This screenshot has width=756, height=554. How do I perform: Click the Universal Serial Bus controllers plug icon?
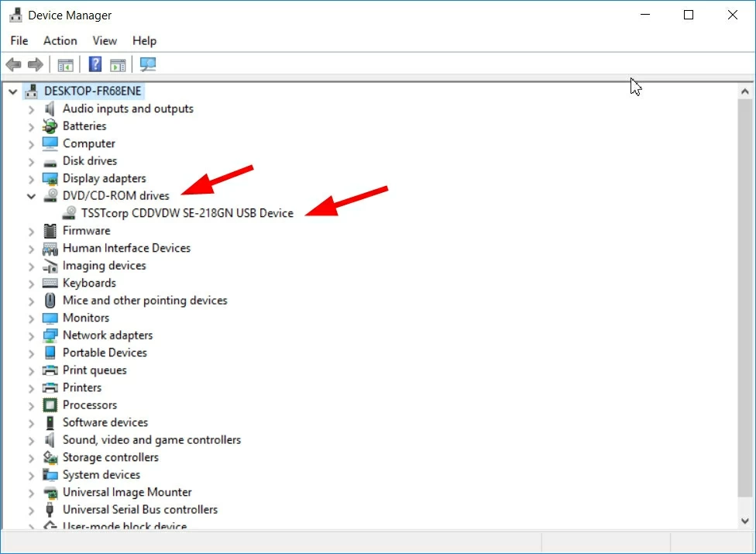pyautogui.click(x=49, y=510)
